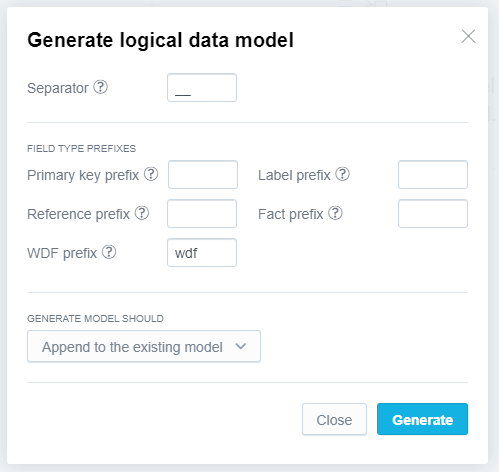This screenshot has height=472, width=499.
Task: Open the Append to the existing model dropdown
Action: pyautogui.click(x=144, y=346)
